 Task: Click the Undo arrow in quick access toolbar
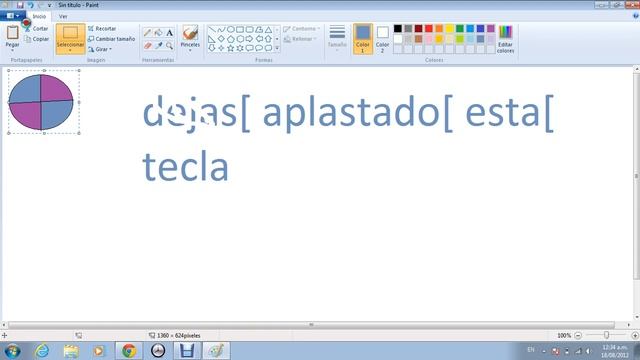coord(30,5)
